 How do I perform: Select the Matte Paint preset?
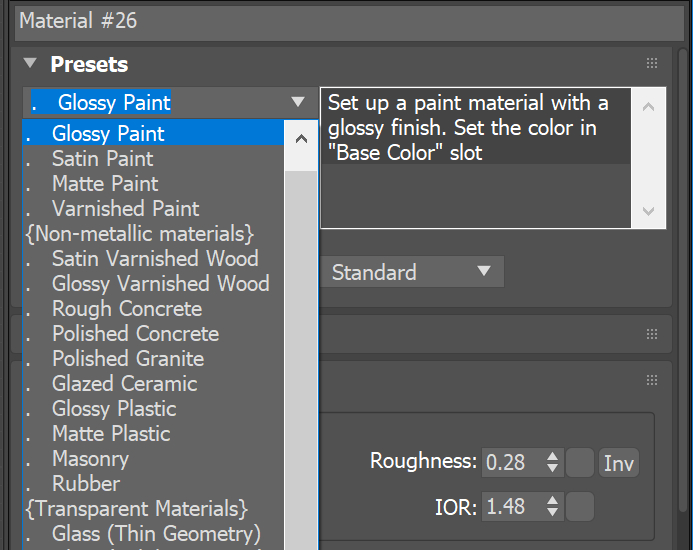(153, 183)
